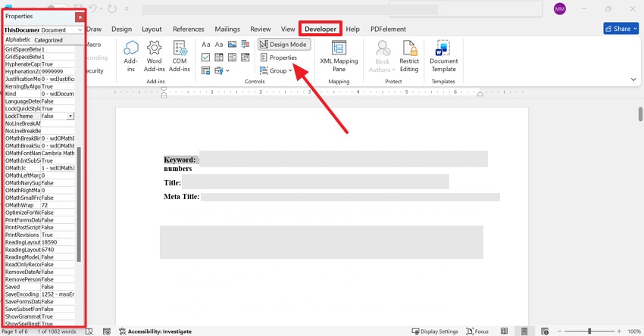Select the OMathFontName Cambria Math row

click(x=39, y=153)
